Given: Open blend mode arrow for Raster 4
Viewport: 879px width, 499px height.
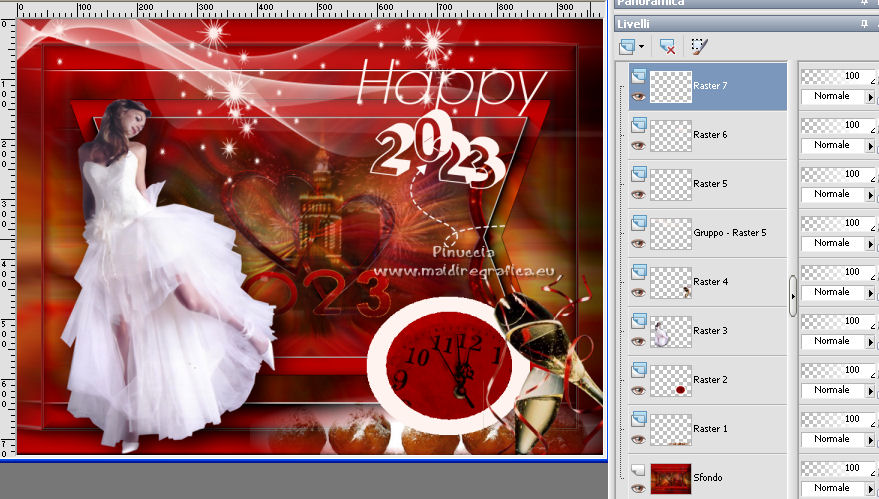Looking at the screenshot, I should pos(870,293).
